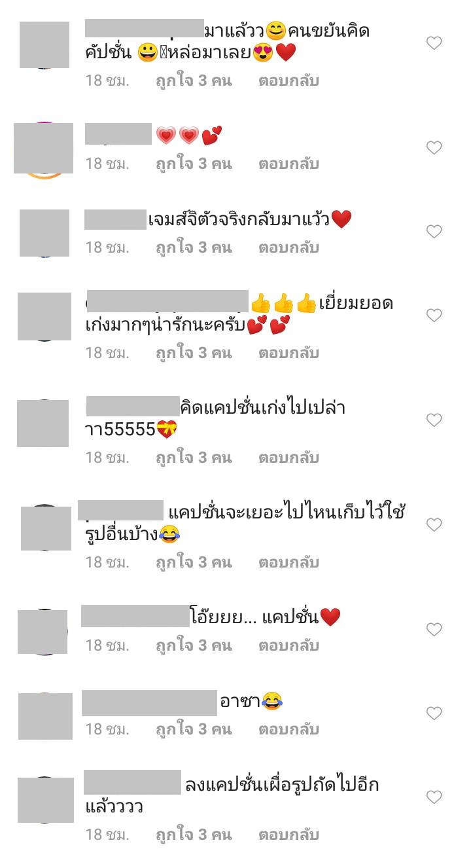Image resolution: width=471 pixels, height=868 pixels.
Task: Like the comment อาซา with laughing emoji
Action: pyautogui.click(x=434, y=714)
